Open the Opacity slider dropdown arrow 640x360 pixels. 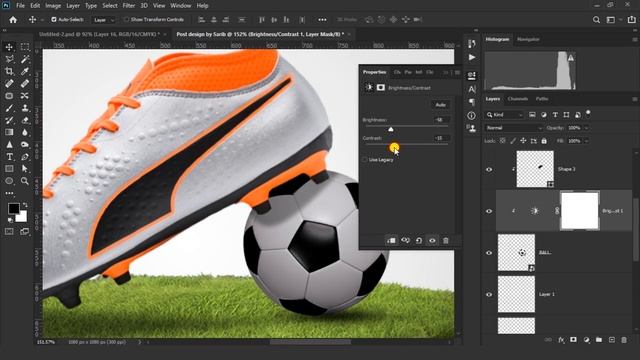pos(587,128)
